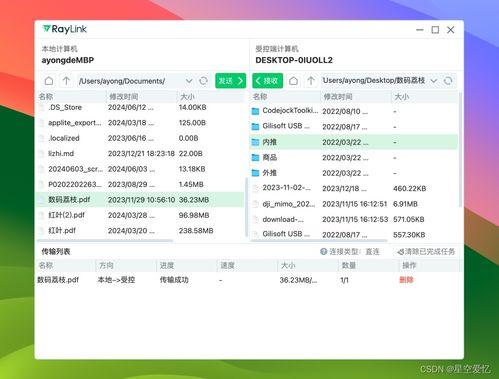Open the CodejockToolki... folder icon
Screen dimensions: 499x379
255,111
